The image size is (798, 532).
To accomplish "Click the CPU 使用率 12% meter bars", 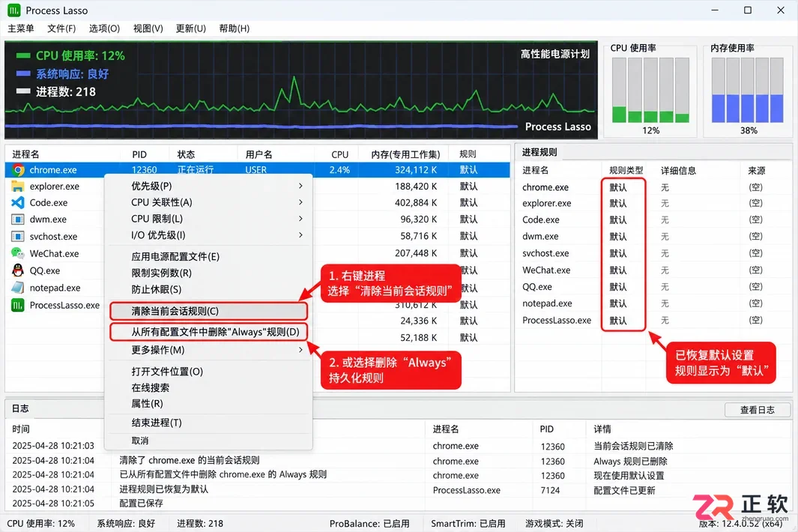I will (x=650, y=90).
